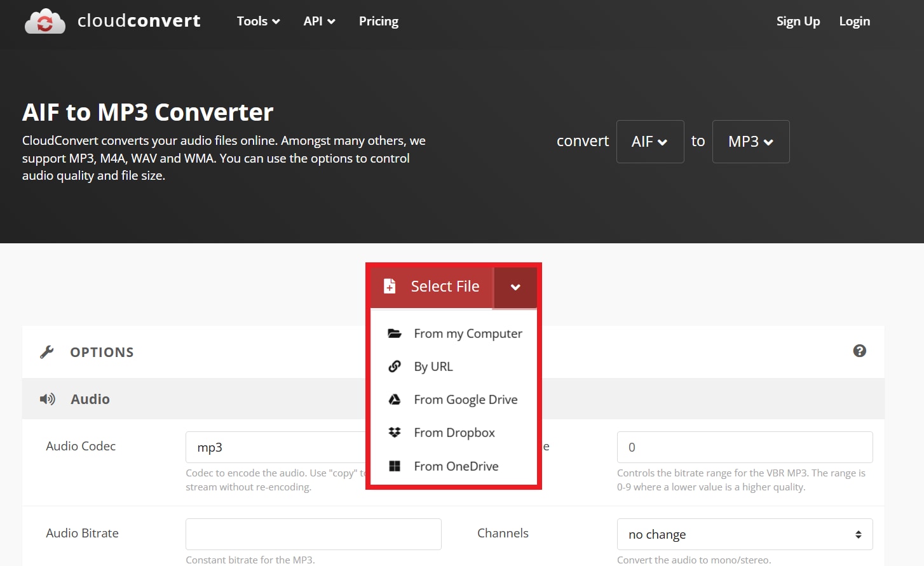The width and height of the screenshot is (924, 566).
Task: Click the file-plus icon on Select File
Action: tap(390, 286)
